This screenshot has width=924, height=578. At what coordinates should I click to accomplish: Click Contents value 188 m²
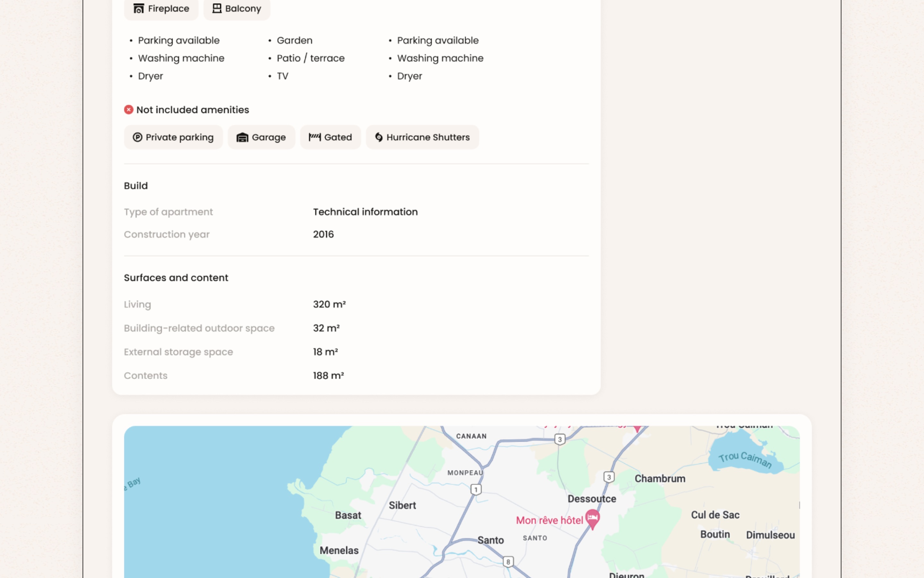(328, 375)
